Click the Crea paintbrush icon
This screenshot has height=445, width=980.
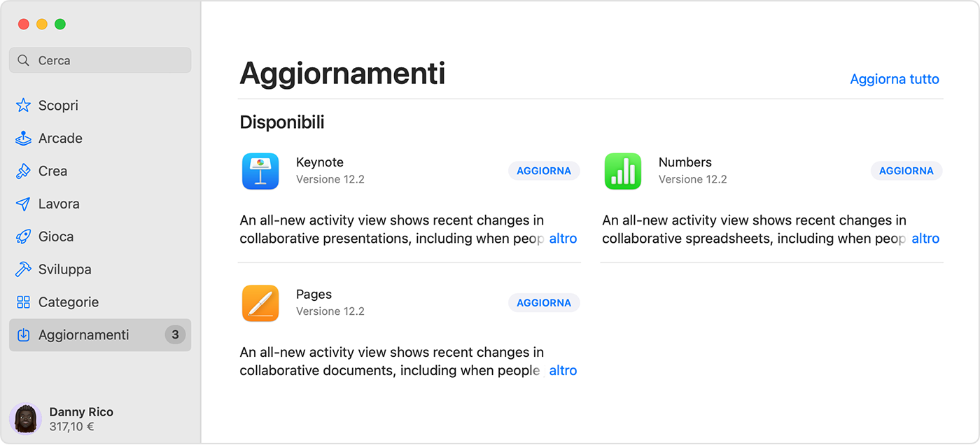(x=23, y=171)
